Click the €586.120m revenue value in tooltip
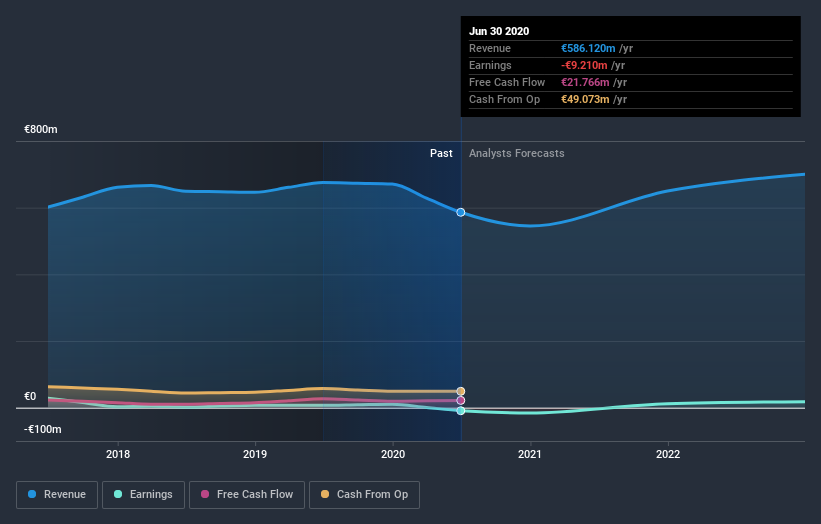Screen dimensions: 821x524 [x=588, y=48]
